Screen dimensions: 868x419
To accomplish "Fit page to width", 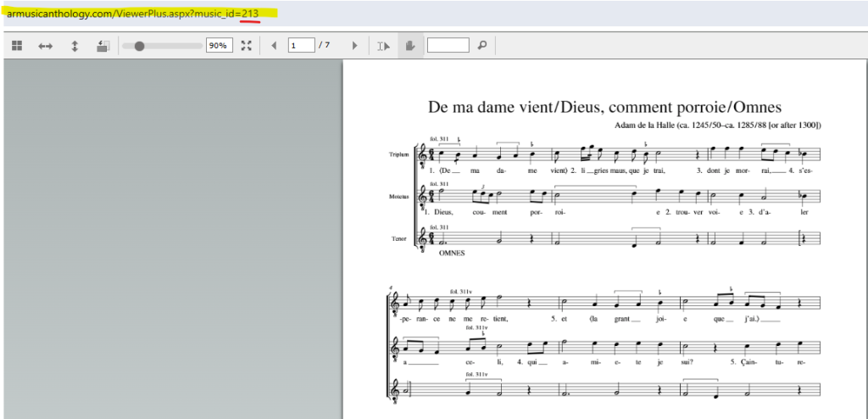I will [x=46, y=47].
